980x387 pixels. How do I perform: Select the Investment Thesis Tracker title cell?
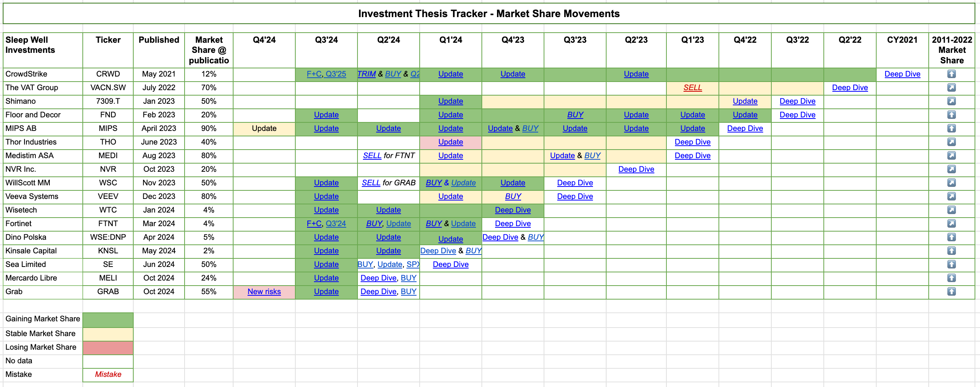(x=489, y=14)
